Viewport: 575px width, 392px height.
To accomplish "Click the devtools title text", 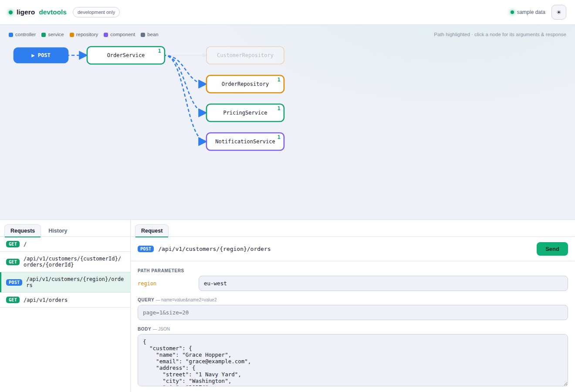I will click(53, 12).
